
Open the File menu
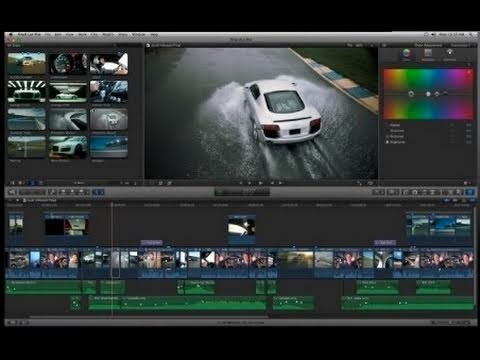48,35
